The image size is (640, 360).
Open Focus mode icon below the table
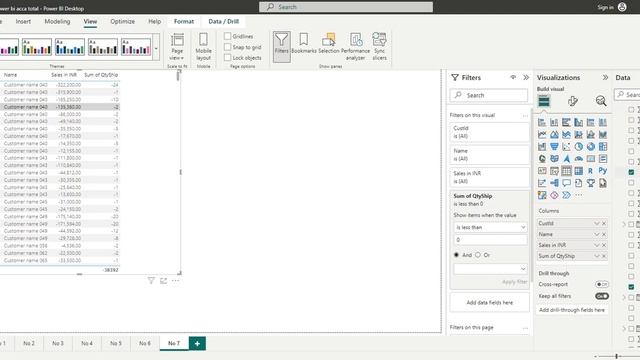coord(163,281)
